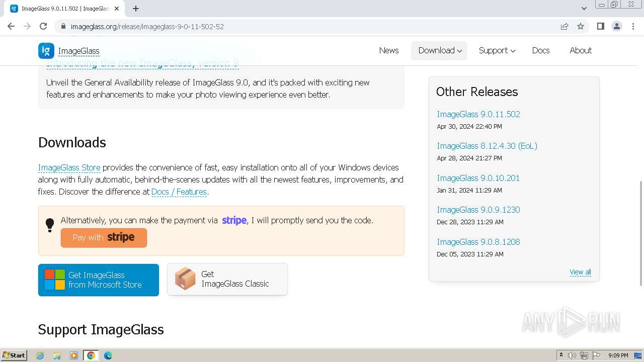The width and height of the screenshot is (644, 362).
Task: Open the About menu item
Action: (581, 50)
